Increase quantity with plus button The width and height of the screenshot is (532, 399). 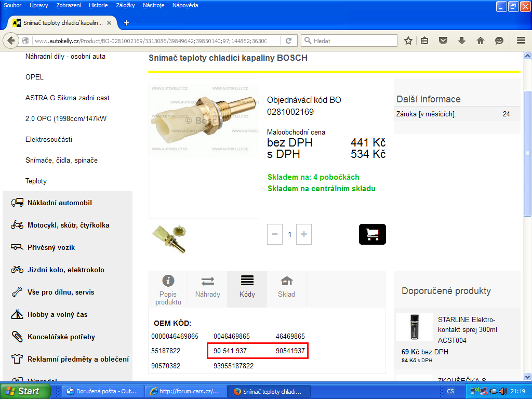304,234
